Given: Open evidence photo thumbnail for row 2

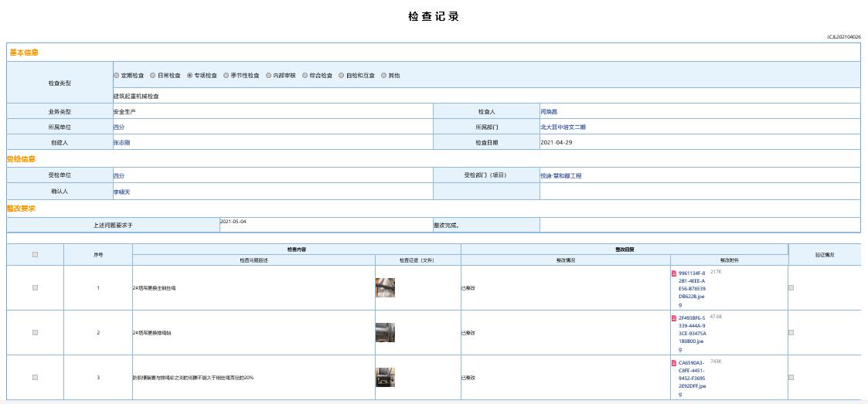Looking at the screenshot, I should tap(385, 333).
